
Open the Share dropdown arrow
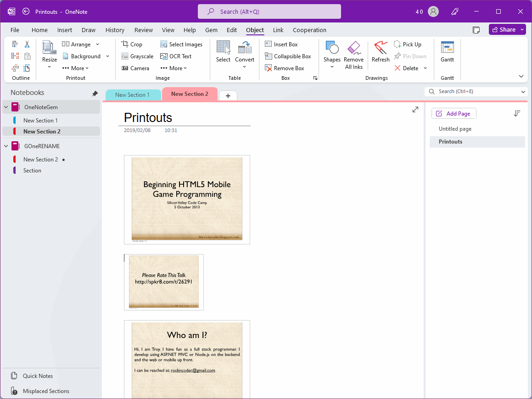click(x=522, y=29)
